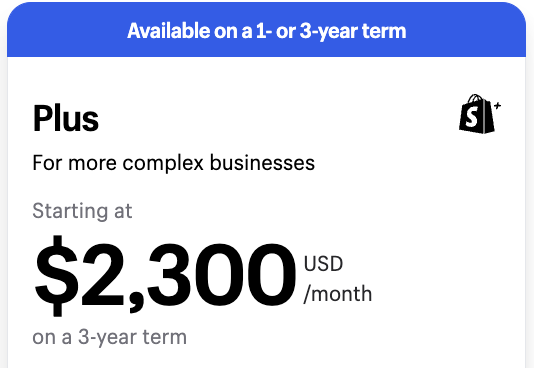
Task: Click the word businesses in the tagline
Action: point(262,163)
